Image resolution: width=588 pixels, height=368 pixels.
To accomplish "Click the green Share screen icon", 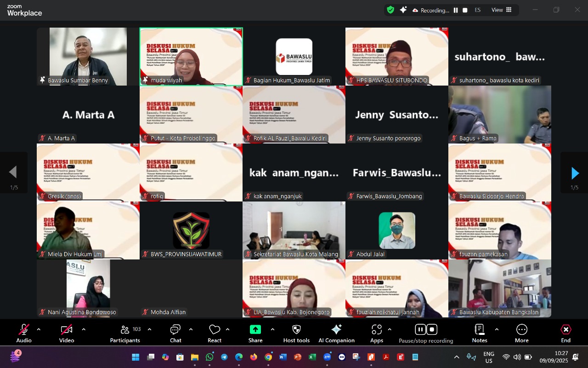I will pyautogui.click(x=255, y=329).
